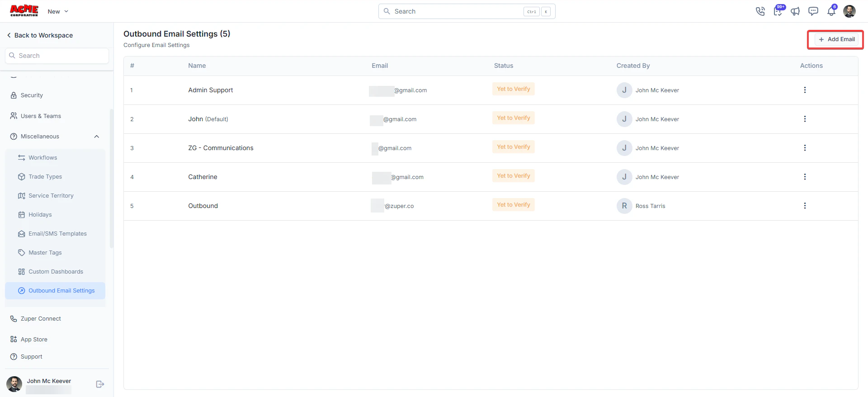Open Workflows in sidebar

click(43, 158)
